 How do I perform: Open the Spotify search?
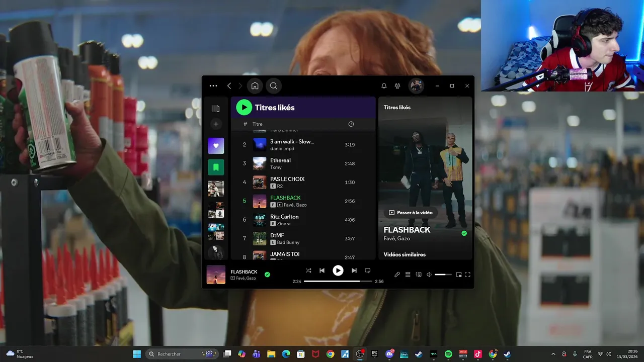pyautogui.click(x=274, y=86)
